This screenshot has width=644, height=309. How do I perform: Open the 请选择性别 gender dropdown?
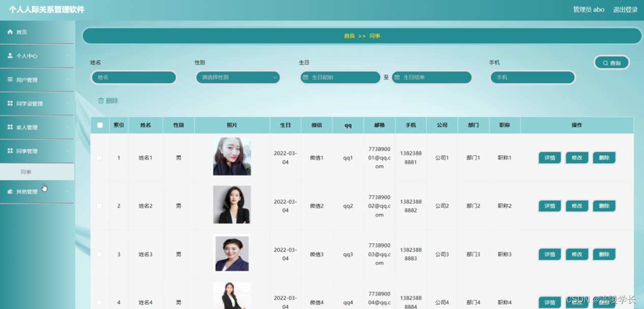(x=238, y=77)
